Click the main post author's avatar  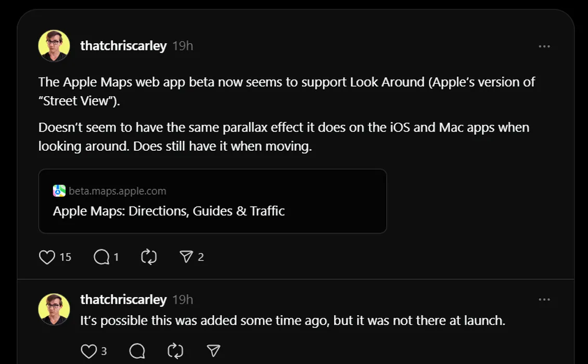(54, 46)
